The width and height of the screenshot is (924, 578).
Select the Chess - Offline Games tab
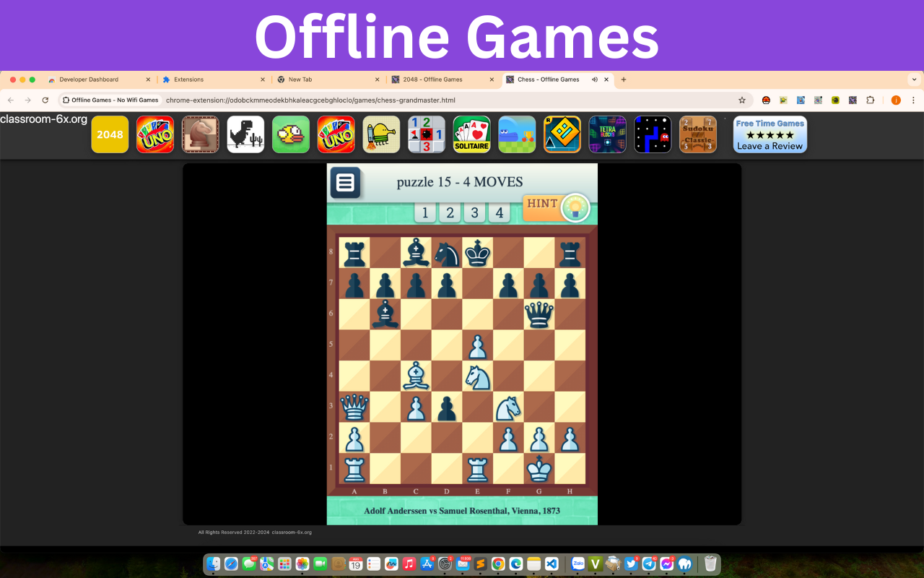coord(549,79)
